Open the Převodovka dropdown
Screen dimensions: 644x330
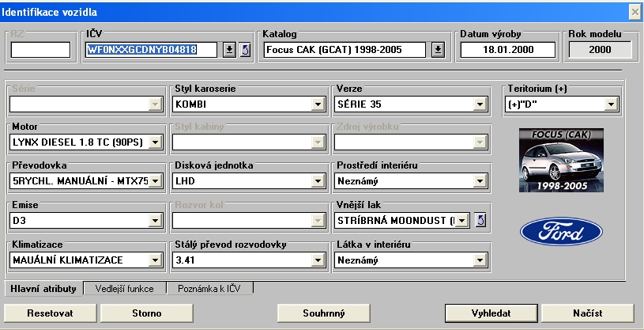(155, 181)
